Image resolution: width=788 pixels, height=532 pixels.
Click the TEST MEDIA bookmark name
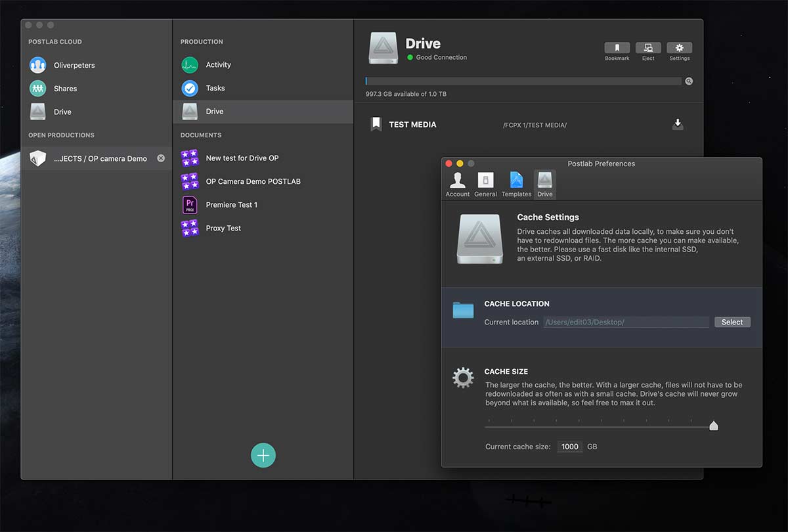[412, 124]
